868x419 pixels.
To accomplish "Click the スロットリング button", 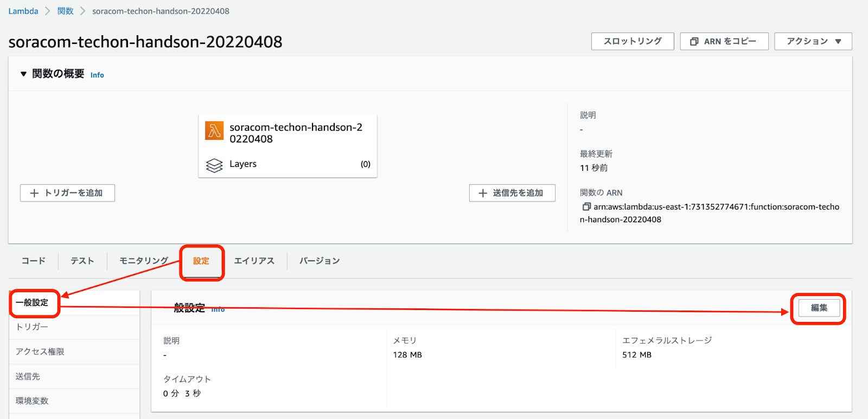I will tap(633, 41).
